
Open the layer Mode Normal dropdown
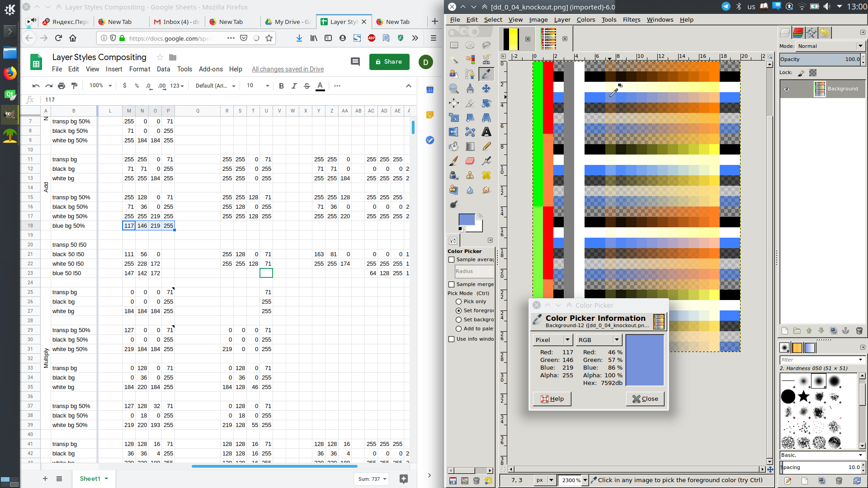click(830, 46)
